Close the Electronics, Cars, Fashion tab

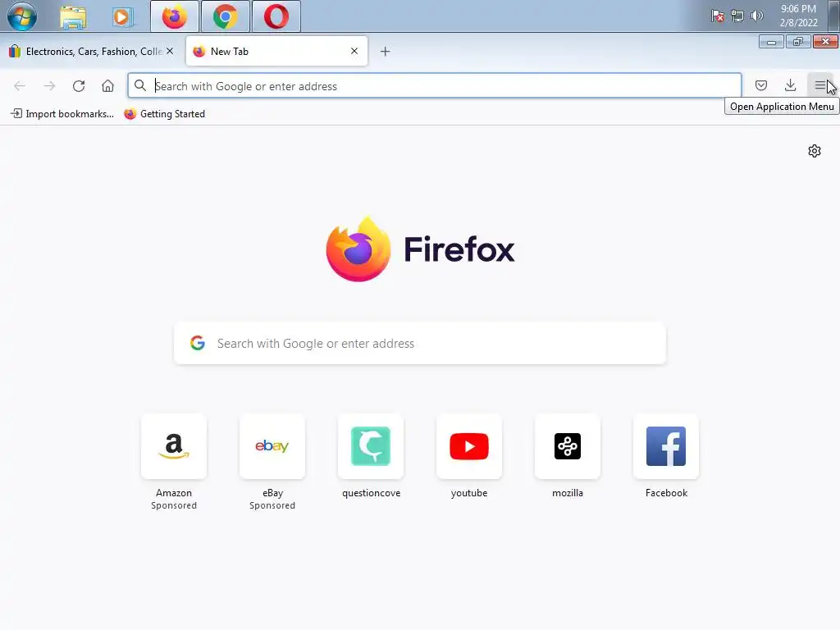(170, 51)
